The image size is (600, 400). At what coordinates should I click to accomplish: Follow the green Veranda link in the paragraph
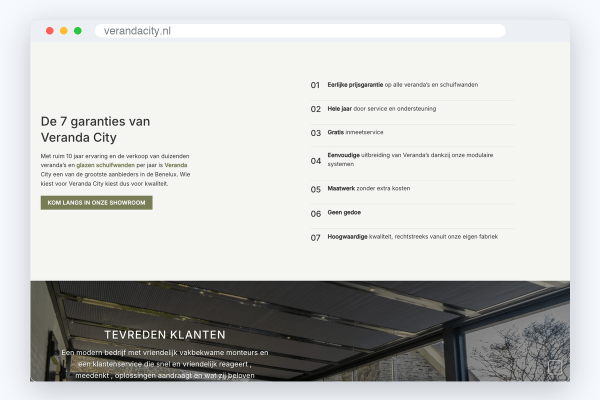[x=176, y=165]
